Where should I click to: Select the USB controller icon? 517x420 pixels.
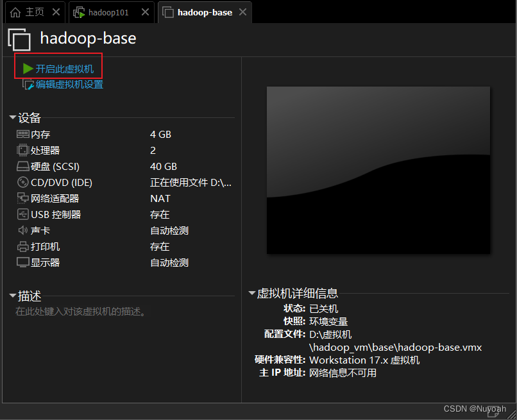tap(22, 214)
